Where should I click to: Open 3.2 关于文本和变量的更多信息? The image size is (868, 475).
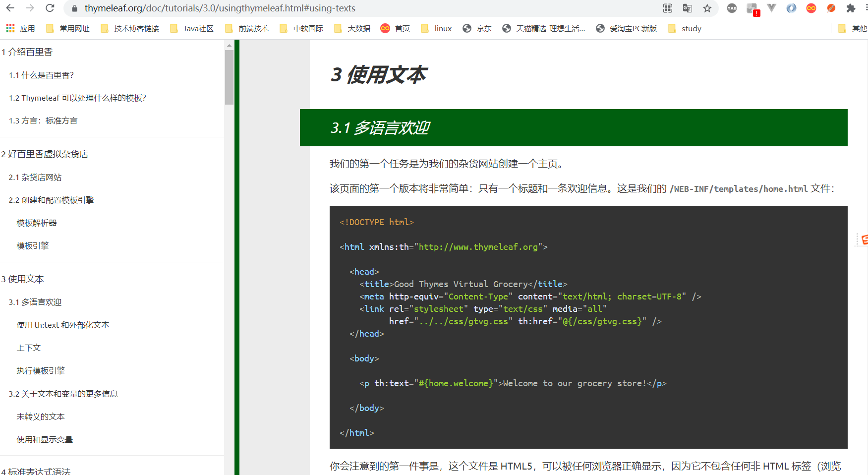tap(63, 394)
